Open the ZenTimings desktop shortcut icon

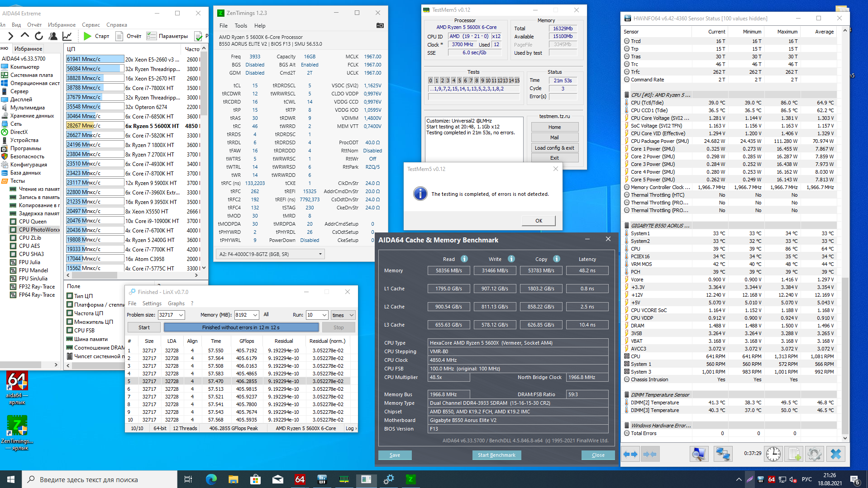17,433
